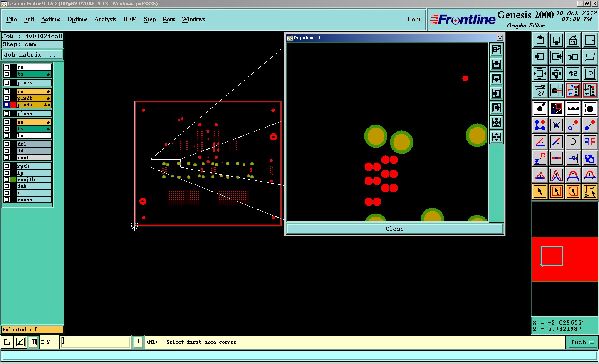Screen dimensions: 599x364
Task: Click the red overview navigation thumbnail
Action: (x=565, y=259)
